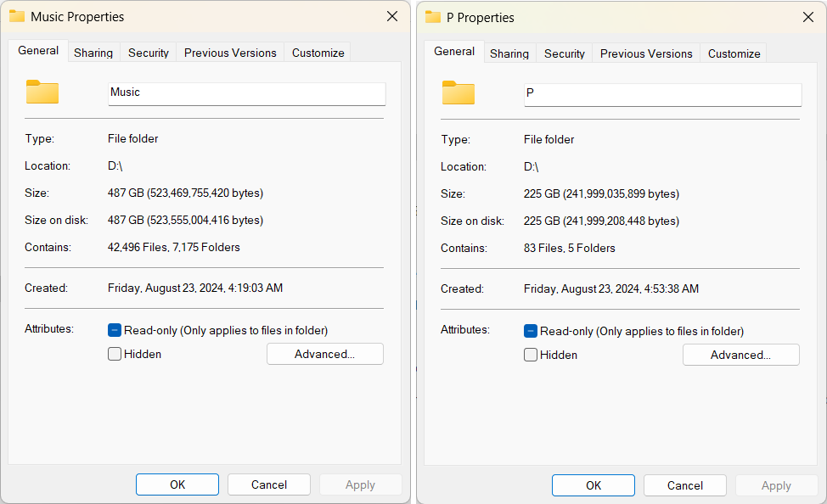Click the Music folder name field
This screenshot has height=504, width=827.
pyautogui.click(x=247, y=94)
